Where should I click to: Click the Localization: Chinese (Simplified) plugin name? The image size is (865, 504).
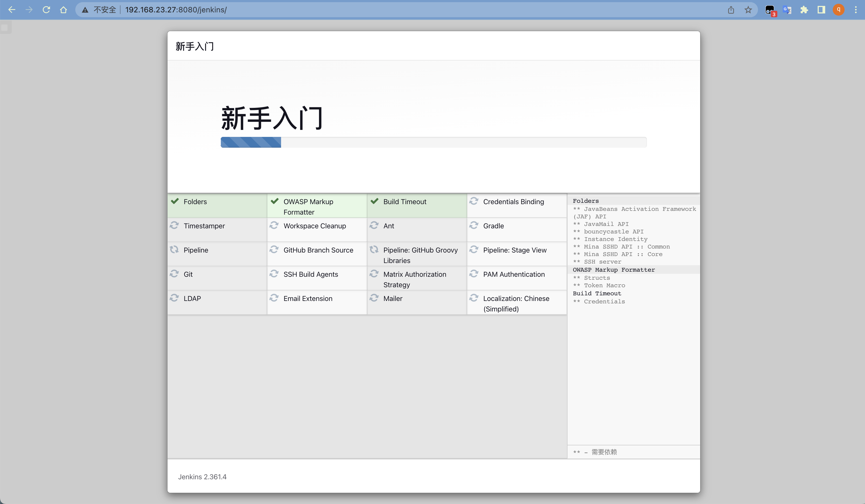[516, 303]
